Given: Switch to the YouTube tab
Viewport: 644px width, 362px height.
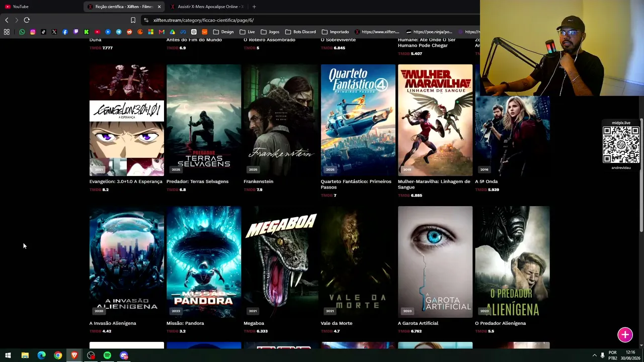Looking at the screenshot, I should pyautogui.click(x=40, y=7).
